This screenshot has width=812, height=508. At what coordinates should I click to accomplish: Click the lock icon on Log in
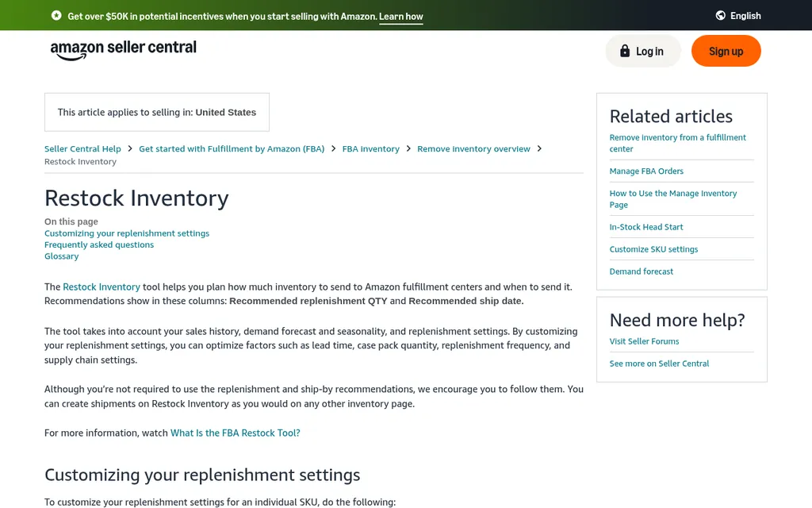625,51
